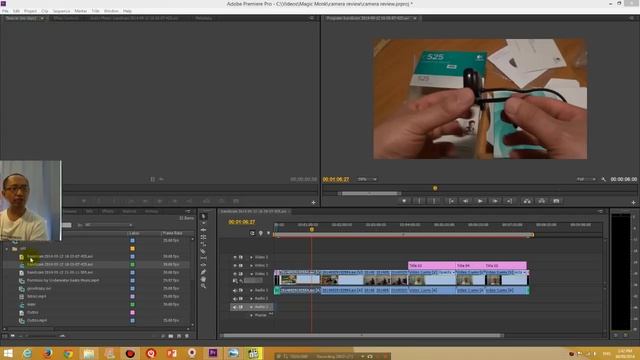The height and width of the screenshot is (360, 640).
Task: Open the File menu
Action: tap(5, 11)
